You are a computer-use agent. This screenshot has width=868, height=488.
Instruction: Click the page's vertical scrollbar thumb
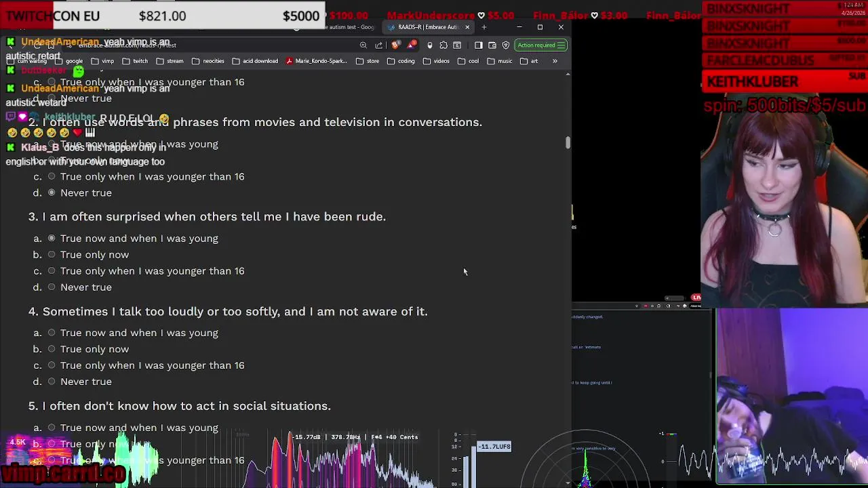tap(568, 142)
